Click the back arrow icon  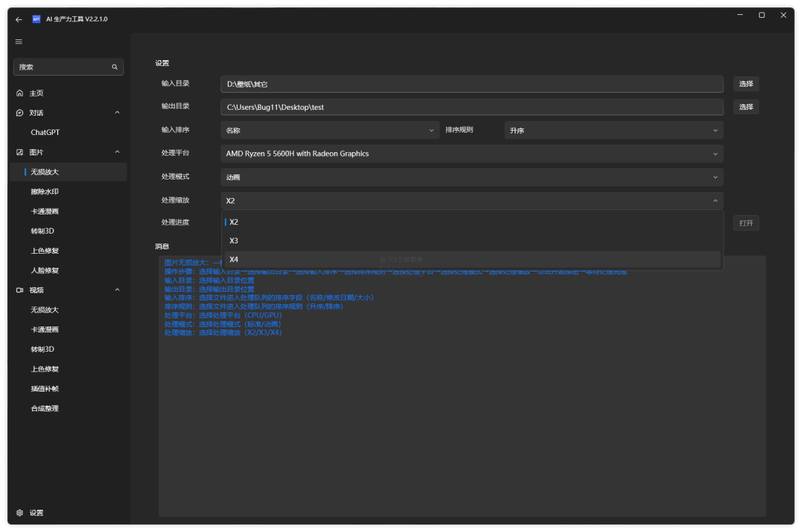(19, 19)
